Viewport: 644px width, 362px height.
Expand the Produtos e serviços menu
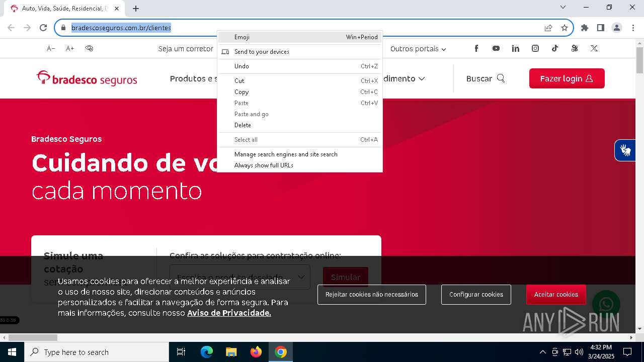tap(194, 78)
